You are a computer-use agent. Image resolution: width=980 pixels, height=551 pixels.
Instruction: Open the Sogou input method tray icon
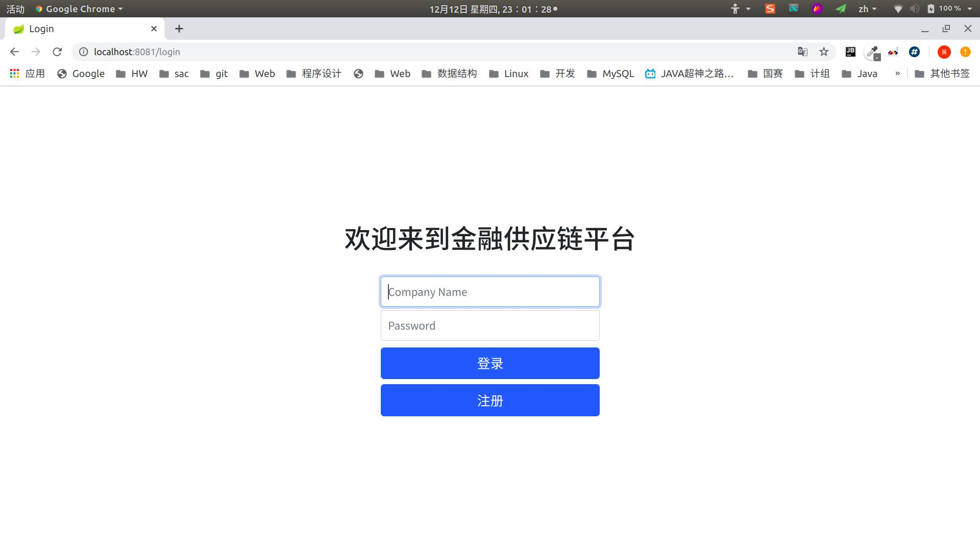pyautogui.click(x=770, y=9)
